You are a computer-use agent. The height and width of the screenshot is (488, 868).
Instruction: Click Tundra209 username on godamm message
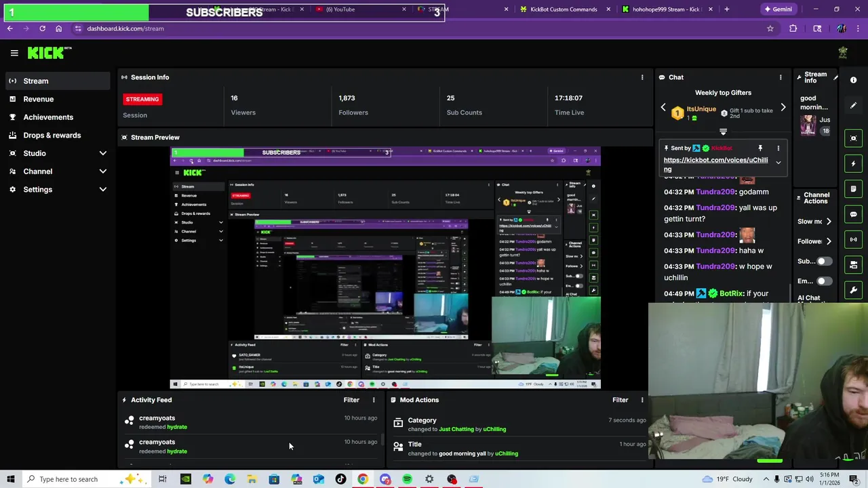(x=715, y=192)
